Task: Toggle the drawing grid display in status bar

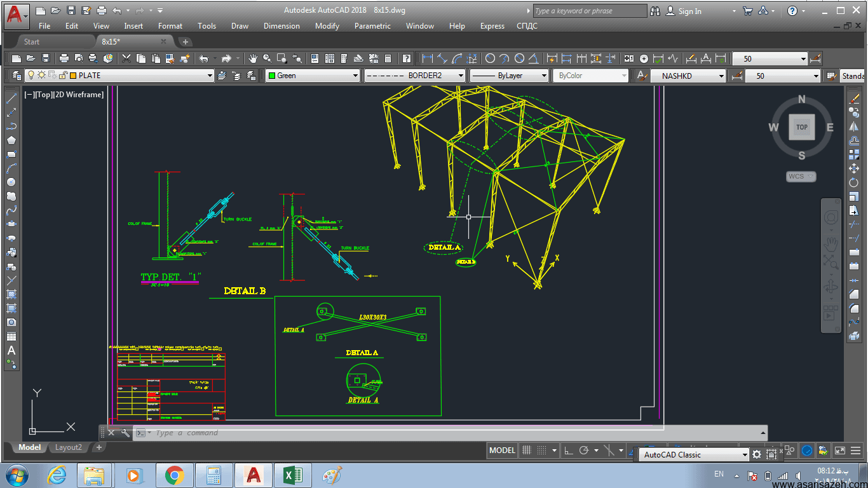Action: 527,451
